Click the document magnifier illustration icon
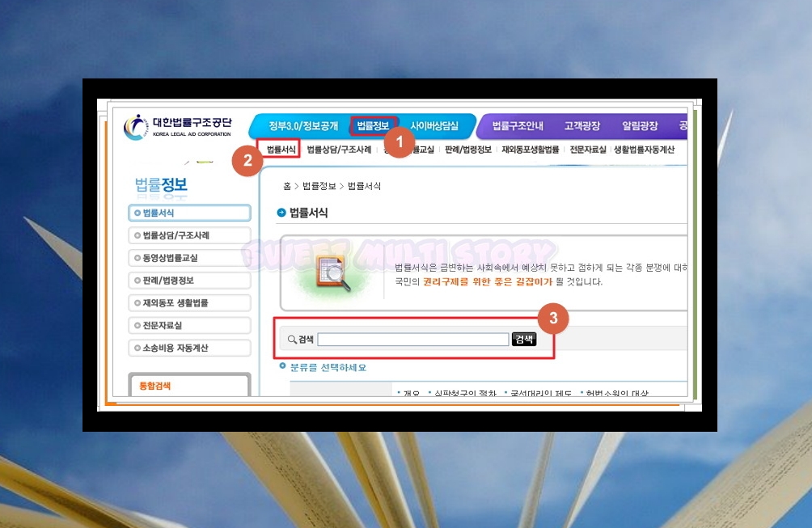812x528 pixels. (335, 274)
